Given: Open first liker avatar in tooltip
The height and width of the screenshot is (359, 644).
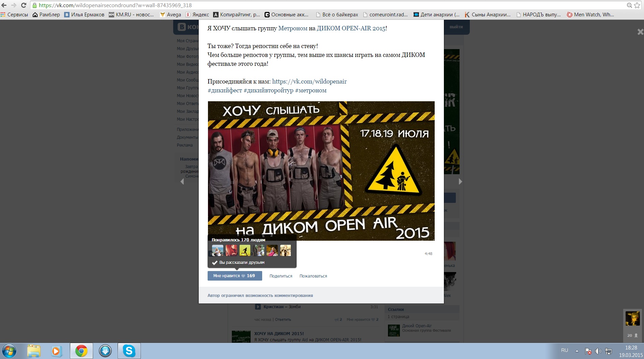Looking at the screenshot, I should click(x=218, y=251).
